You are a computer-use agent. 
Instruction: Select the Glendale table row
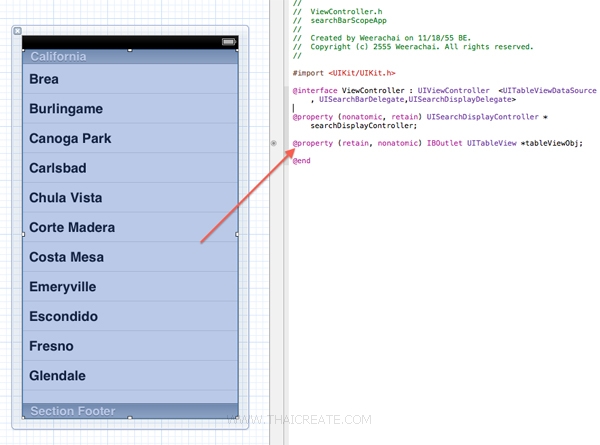coord(130,375)
